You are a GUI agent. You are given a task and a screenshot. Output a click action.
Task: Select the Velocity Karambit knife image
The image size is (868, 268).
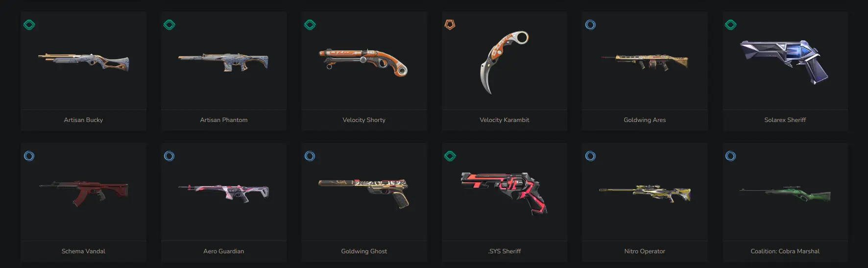(x=505, y=62)
